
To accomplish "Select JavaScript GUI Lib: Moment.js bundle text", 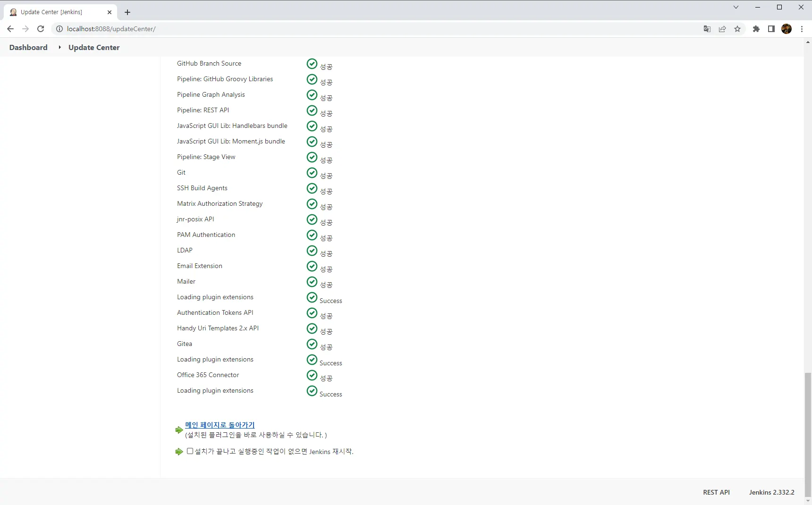I will click(231, 141).
